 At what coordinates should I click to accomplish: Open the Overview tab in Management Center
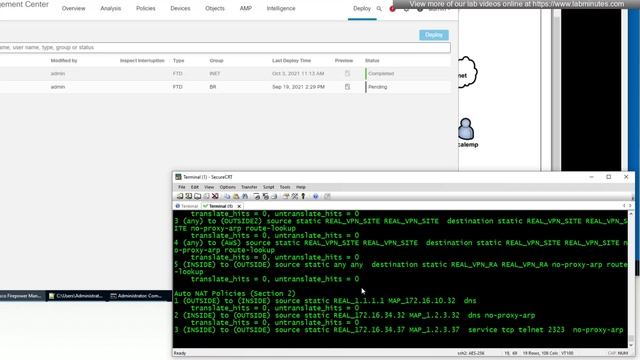(x=73, y=9)
